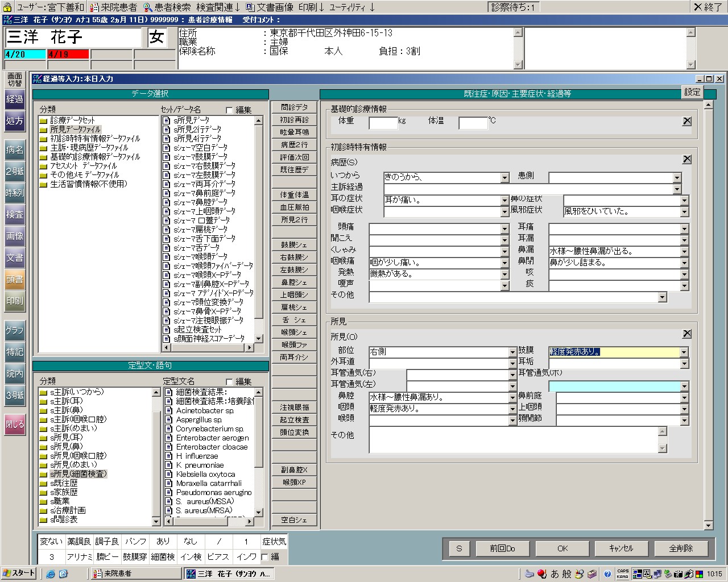This screenshot has height=582, width=728.
Task: Open the 部位 dropdown in 所見
Action: (512, 352)
